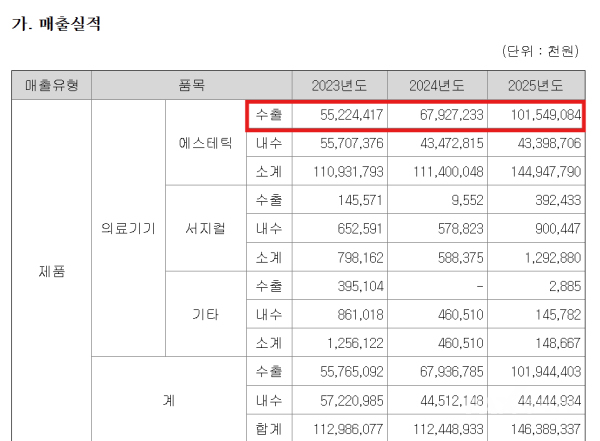Click value 112,986,077
This screenshot has width=600, height=441.
[x=348, y=429]
